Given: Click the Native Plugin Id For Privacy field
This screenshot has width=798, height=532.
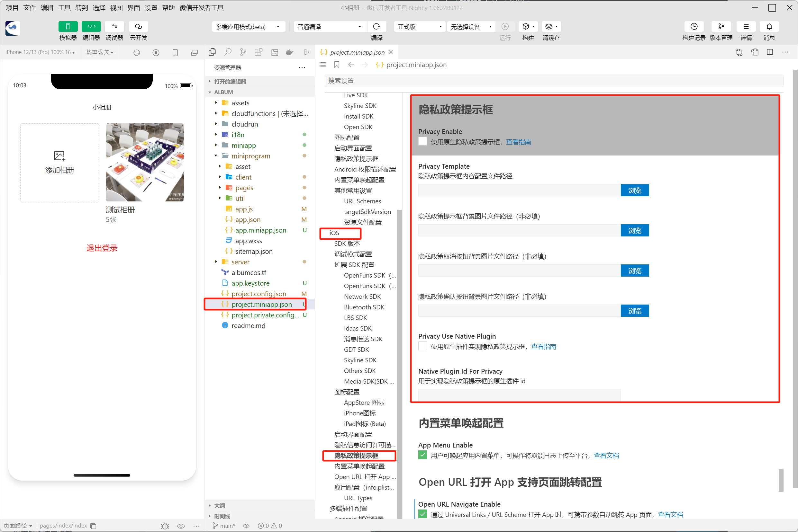Looking at the screenshot, I should coord(519,395).
